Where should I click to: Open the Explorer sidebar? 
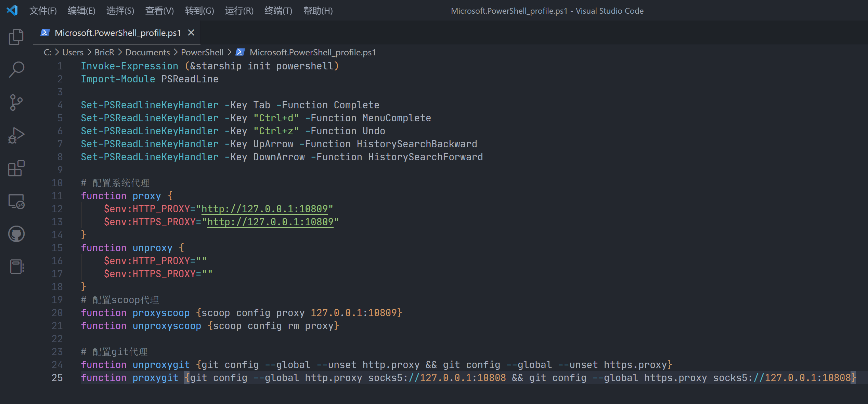16,37
